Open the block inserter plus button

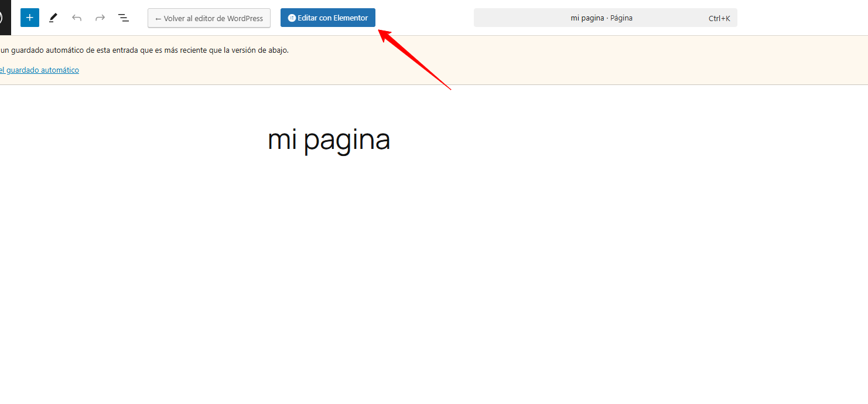click(x=30, y=18)
